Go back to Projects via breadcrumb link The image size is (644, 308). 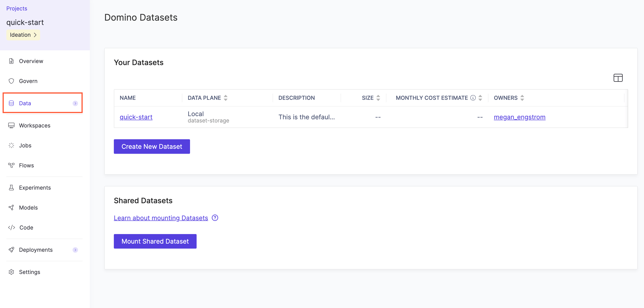pos(17,8)
